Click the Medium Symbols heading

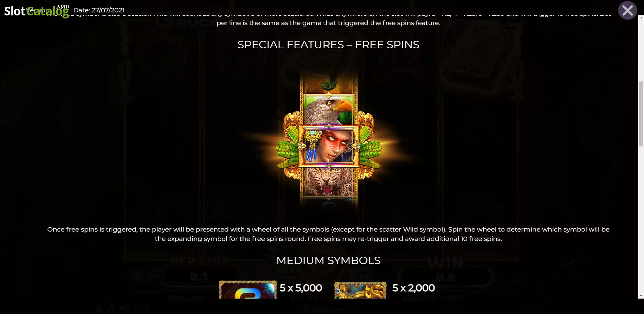click(x=328, y=260)
